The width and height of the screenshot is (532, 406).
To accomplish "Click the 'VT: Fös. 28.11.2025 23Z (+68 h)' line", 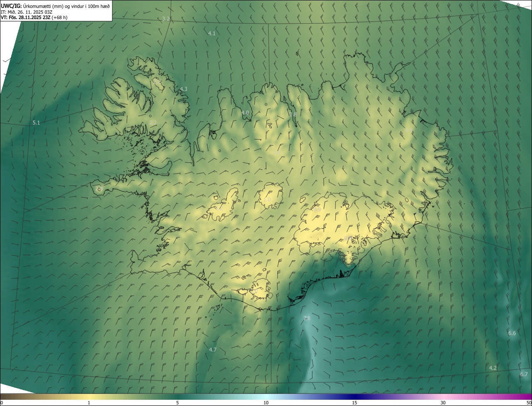I will (x=34, y=17).
